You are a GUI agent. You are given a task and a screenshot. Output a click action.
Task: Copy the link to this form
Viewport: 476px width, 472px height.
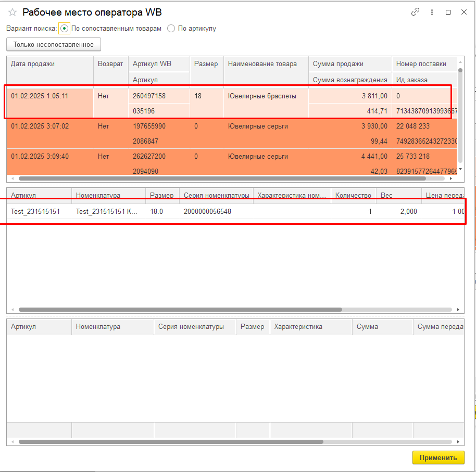(415, 12)
